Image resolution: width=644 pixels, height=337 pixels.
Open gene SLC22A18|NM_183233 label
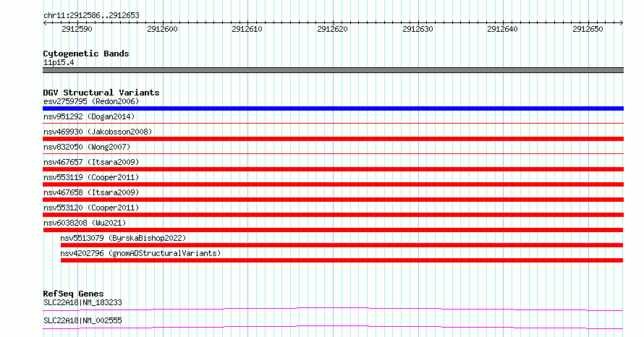pyautogui.click(x=82, y=302)
